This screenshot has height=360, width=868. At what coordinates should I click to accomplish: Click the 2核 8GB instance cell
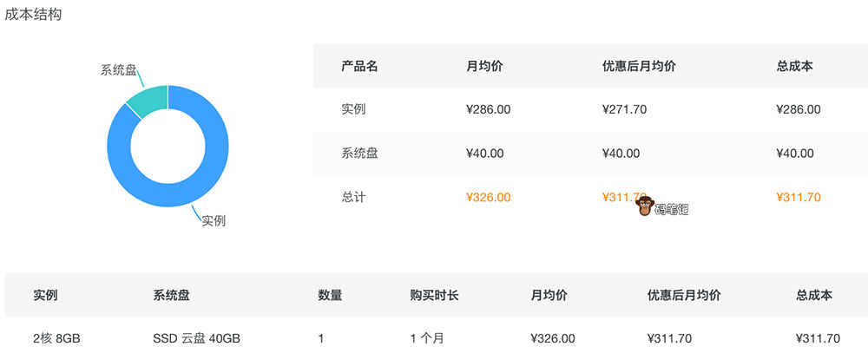click(x=57, y=338)
